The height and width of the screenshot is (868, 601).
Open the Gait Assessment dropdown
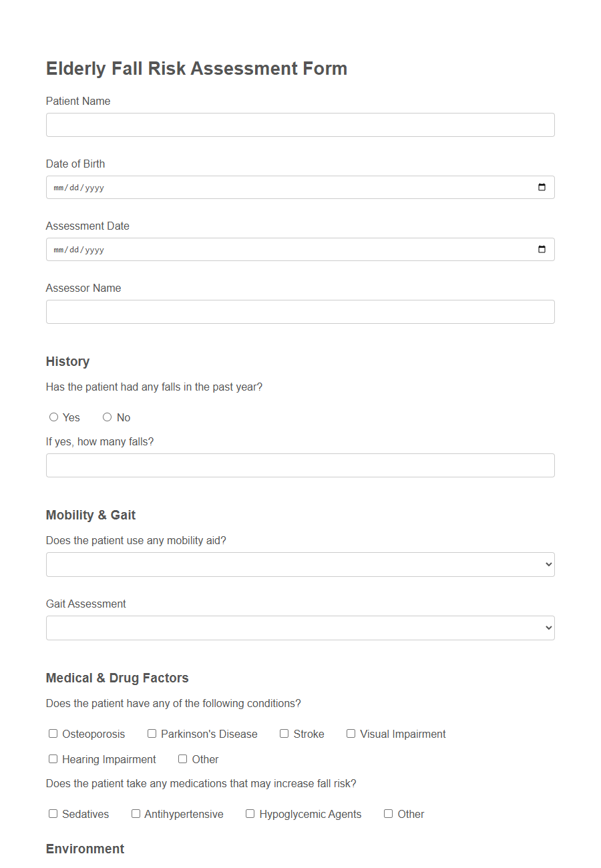pos(300,628)
